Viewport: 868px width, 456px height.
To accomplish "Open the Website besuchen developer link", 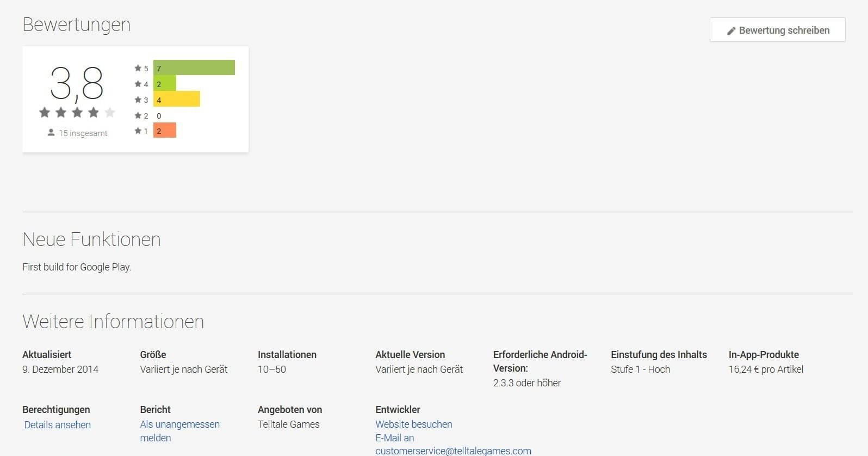I will [x=414, y=424].
